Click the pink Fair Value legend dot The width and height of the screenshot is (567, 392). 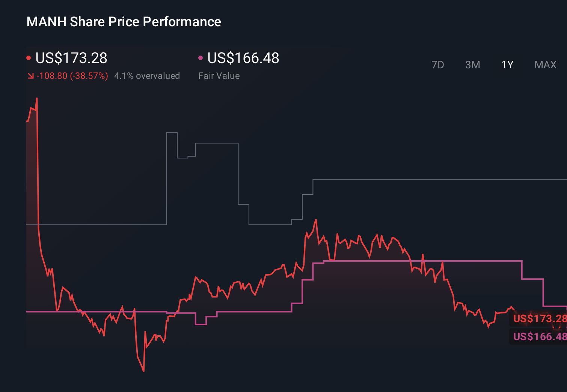(200, 57)
